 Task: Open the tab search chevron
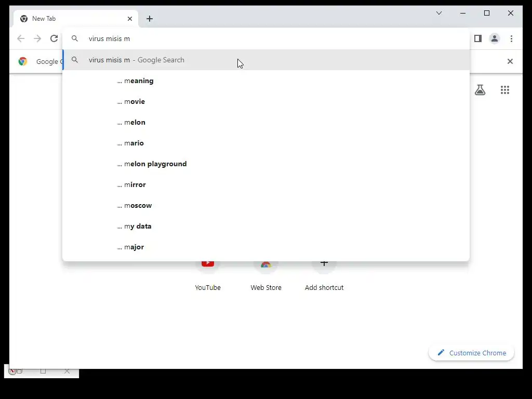pyautogui.click(x=438, y=13)
